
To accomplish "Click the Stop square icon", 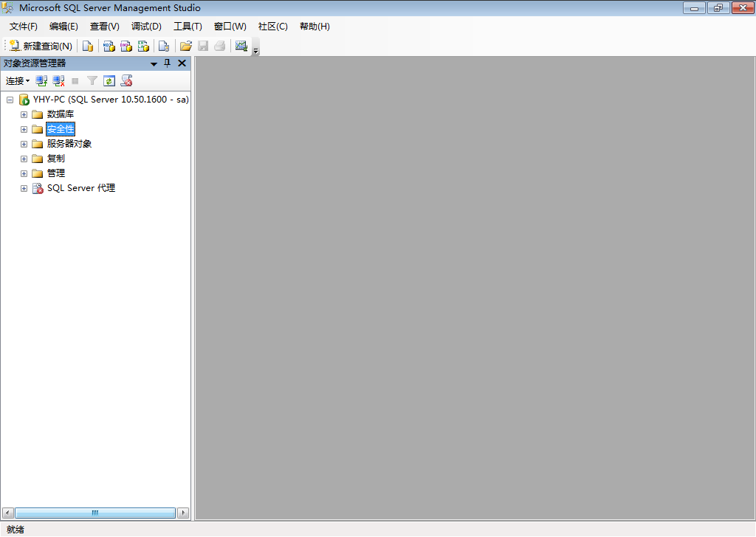I will tap(75, 81).
